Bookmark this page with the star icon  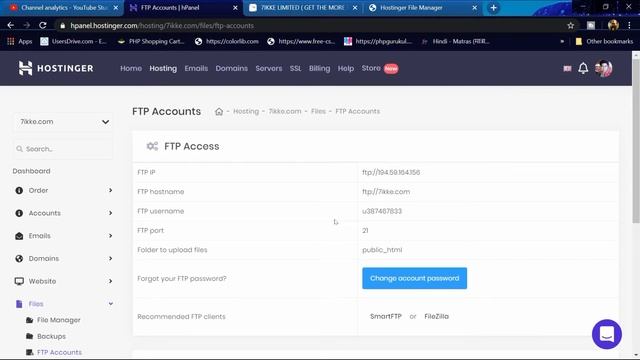pyautogui.click(x=571, y=25)
